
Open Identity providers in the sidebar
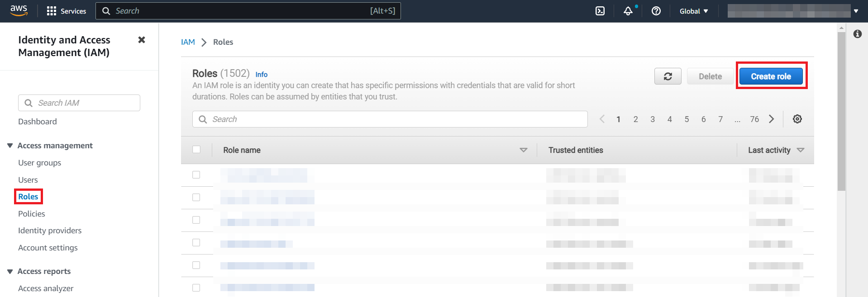click(x=50, y=230)
